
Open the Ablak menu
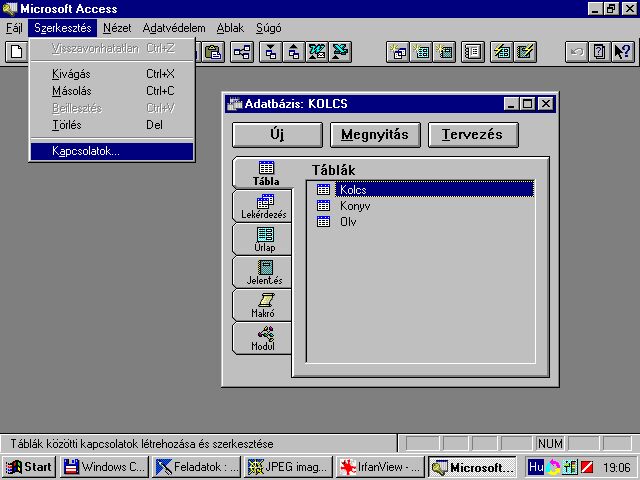pyautogui.click(x=230, y=28)
